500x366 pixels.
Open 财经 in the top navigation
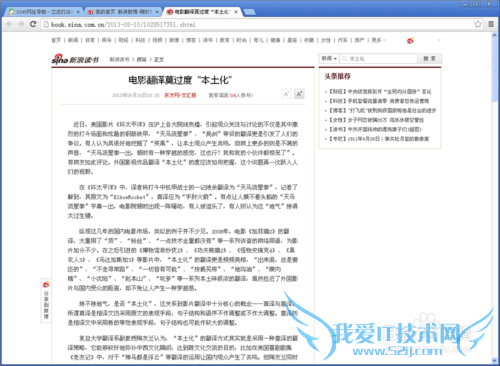tap(123, 40)
